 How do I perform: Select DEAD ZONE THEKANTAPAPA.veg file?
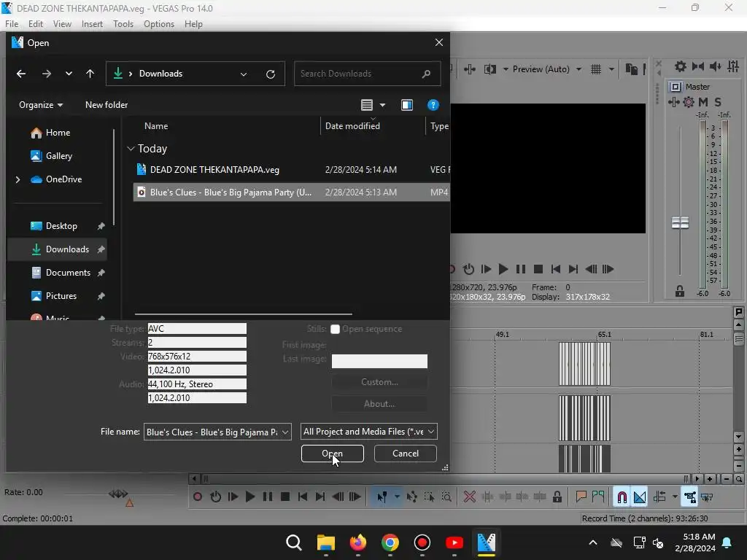[292, 169]
